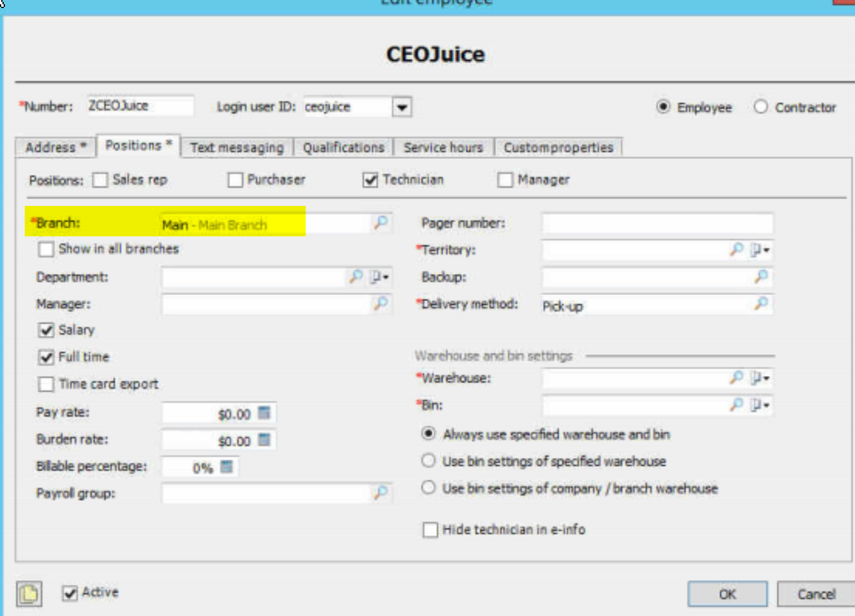This screenshot has width=855, height=616.
Task: Confirm with the OK button
Action: tap(728, 594)
